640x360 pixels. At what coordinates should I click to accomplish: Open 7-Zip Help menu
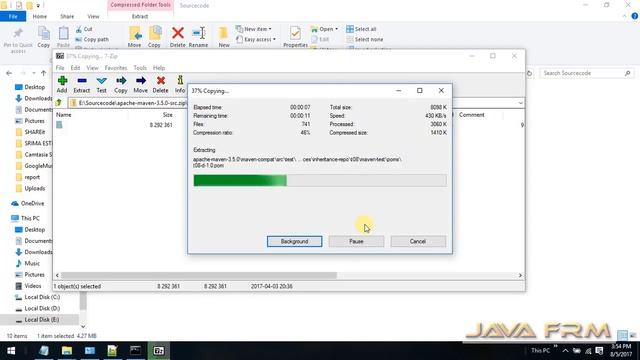click(x=159, y=68)
